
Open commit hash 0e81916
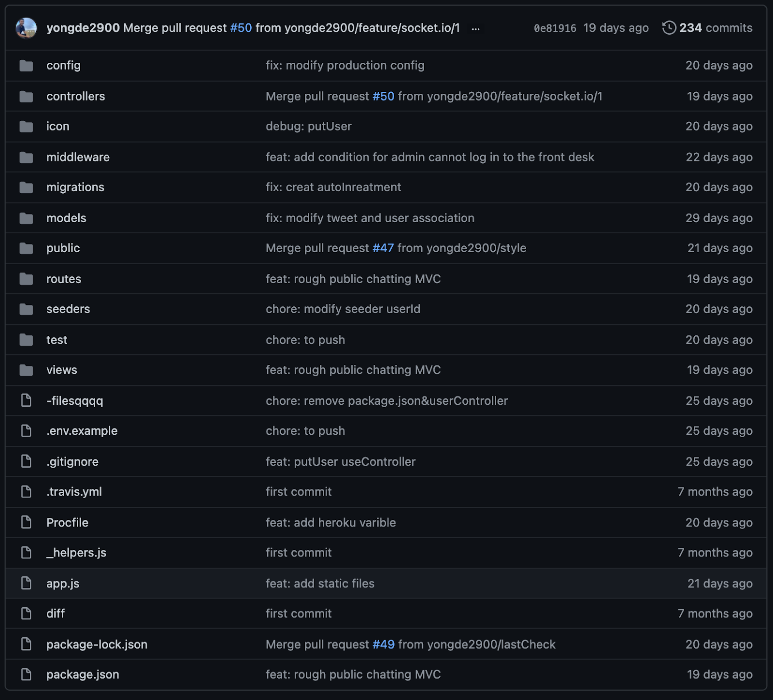[x=555, y=29]
